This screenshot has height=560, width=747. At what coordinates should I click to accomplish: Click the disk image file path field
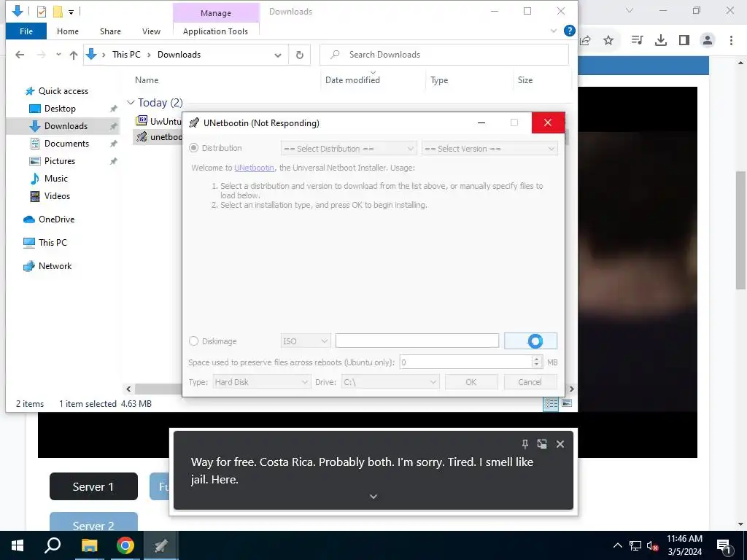tap(417, 341)
